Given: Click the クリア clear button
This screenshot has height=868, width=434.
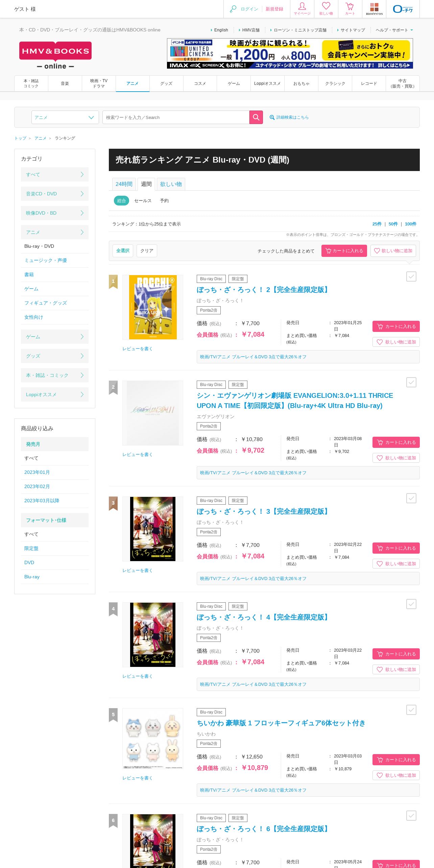Looking at the screenshot, I should [x=147, y=251].
